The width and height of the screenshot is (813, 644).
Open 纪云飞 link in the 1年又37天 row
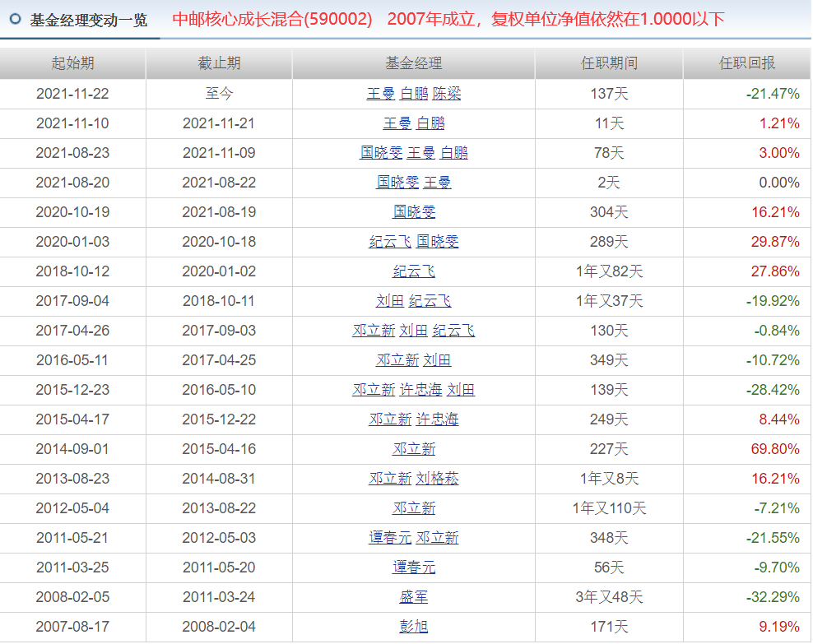430,301
